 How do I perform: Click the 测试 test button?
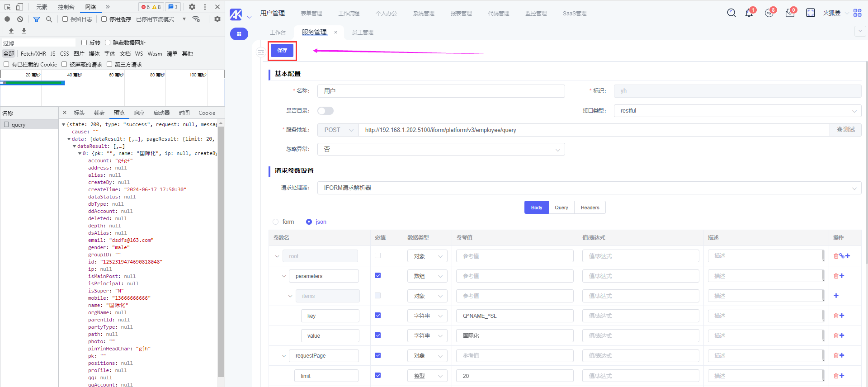coord(845,130)
